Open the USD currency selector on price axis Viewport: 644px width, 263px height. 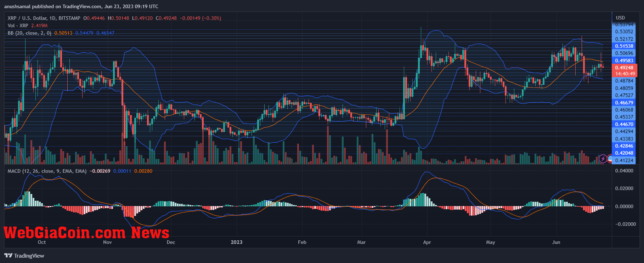coord(620,18)
